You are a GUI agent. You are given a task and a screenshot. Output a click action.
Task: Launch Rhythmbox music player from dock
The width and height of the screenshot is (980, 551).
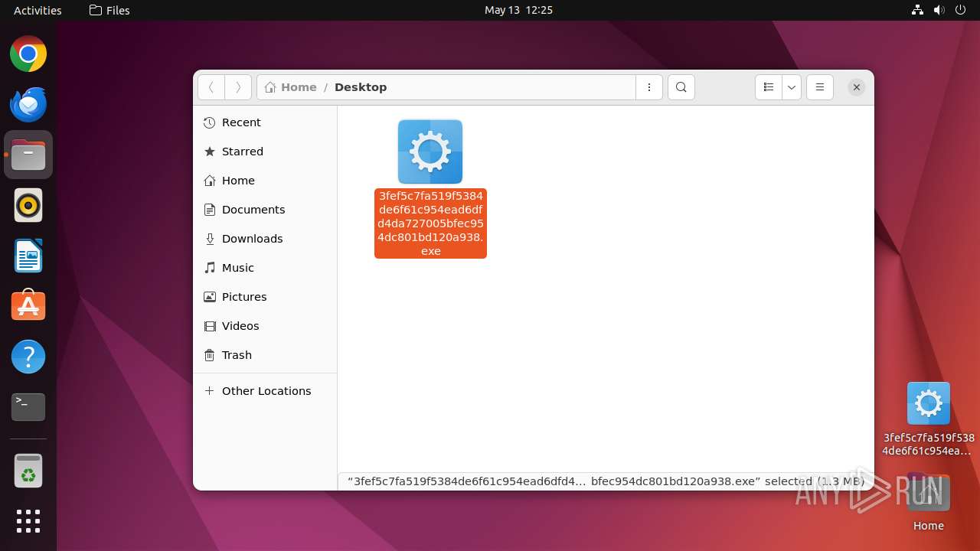28,206
